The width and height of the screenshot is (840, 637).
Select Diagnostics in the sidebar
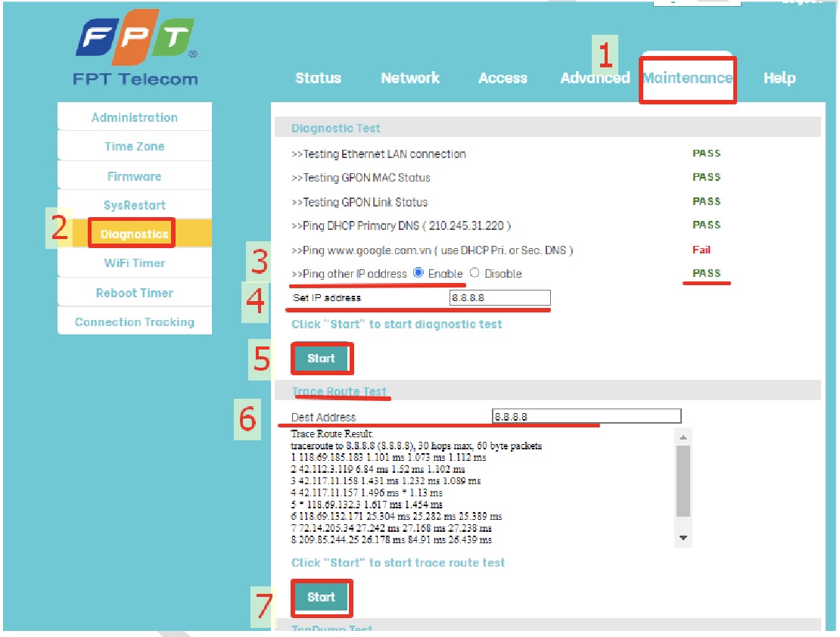135,235
